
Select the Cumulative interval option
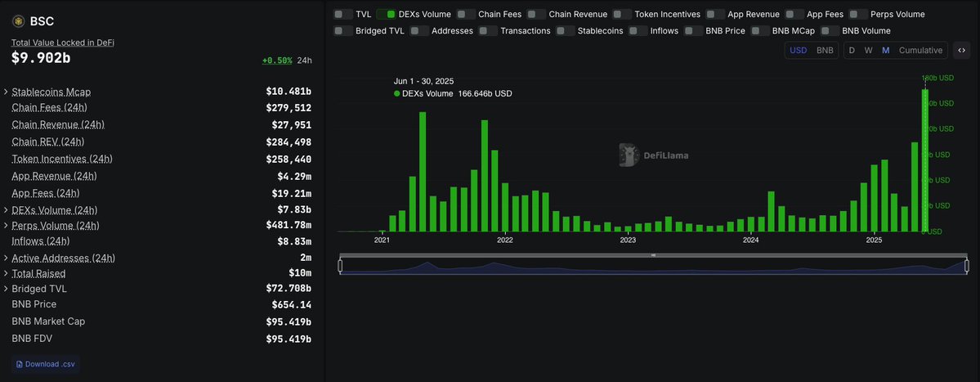point(920,51)
